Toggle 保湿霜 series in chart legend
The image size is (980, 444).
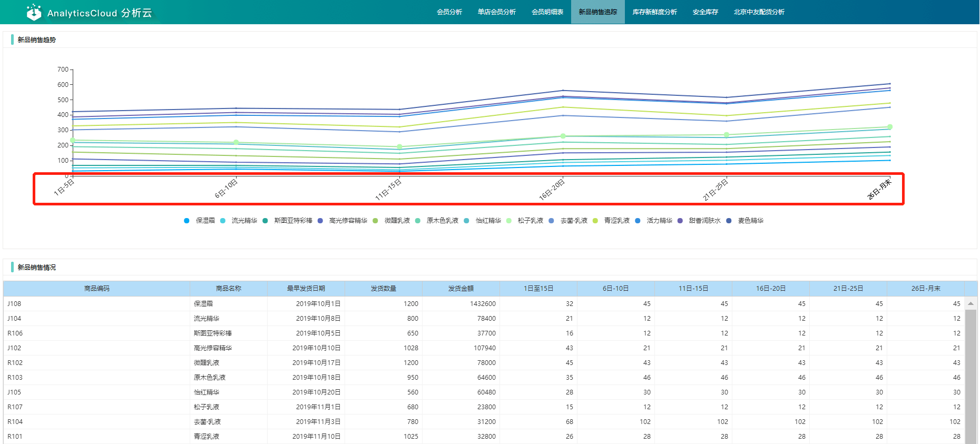(x=200, y=221)
